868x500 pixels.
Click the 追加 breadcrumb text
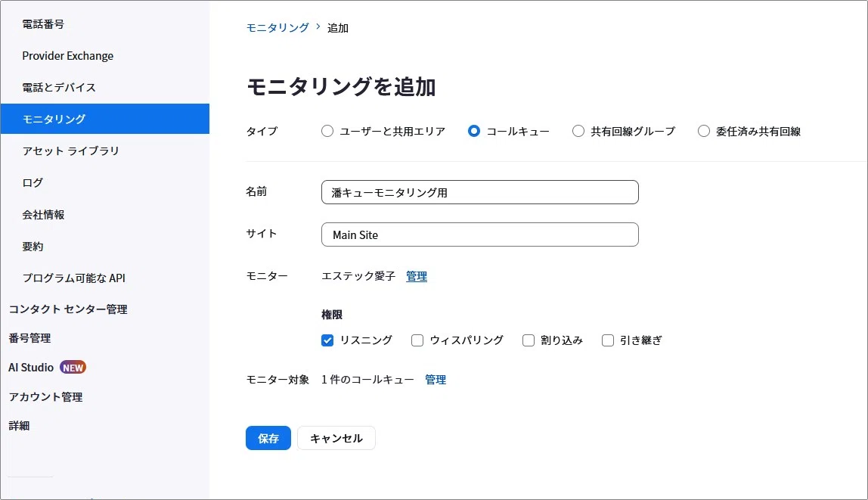tap(338, 28)
